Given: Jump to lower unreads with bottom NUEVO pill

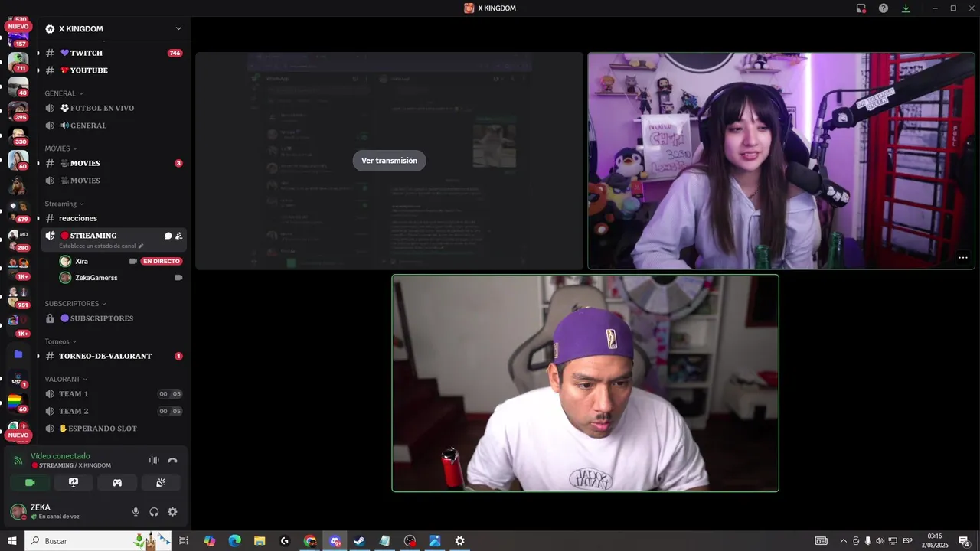Looking at the screenshot, I should coord(18,435).
